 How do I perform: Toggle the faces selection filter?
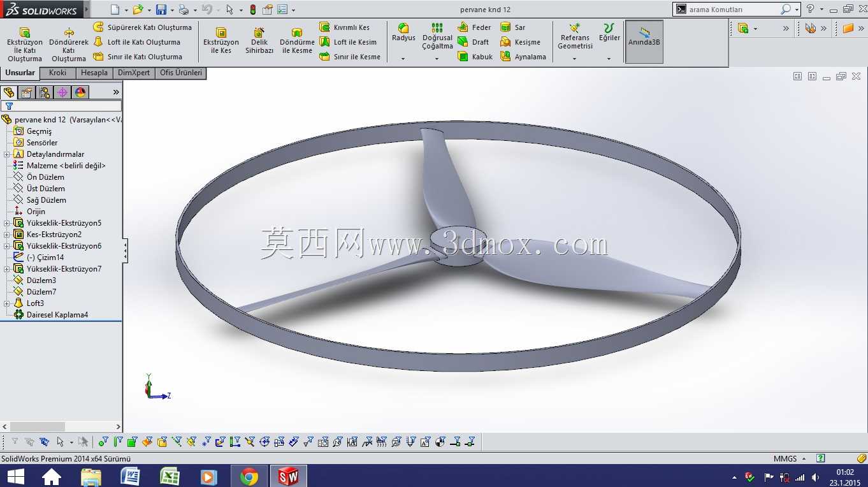click(x=133, y=441)
